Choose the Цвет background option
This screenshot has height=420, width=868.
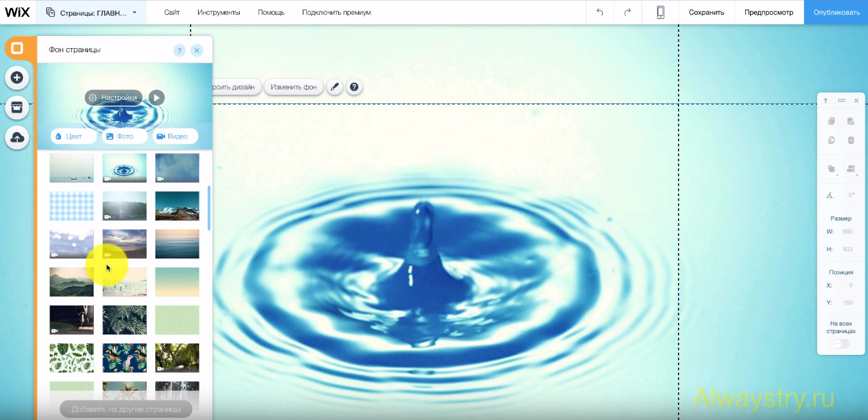coord(73,136)
